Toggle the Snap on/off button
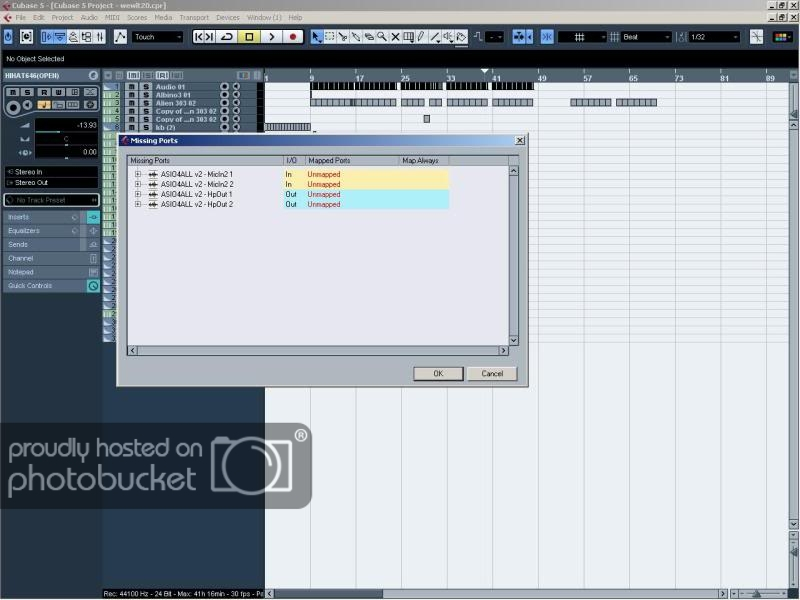The image size is (800, 600). coord(547,37)
